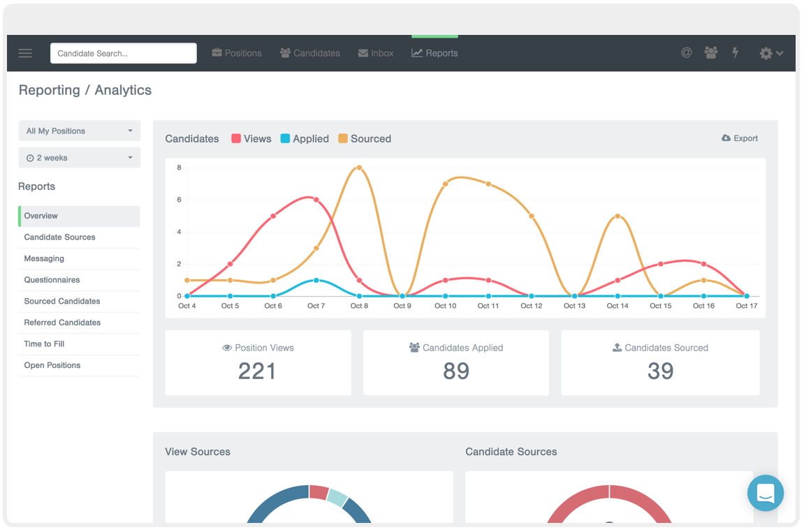Click the Candidate Search field

[123, 53]
